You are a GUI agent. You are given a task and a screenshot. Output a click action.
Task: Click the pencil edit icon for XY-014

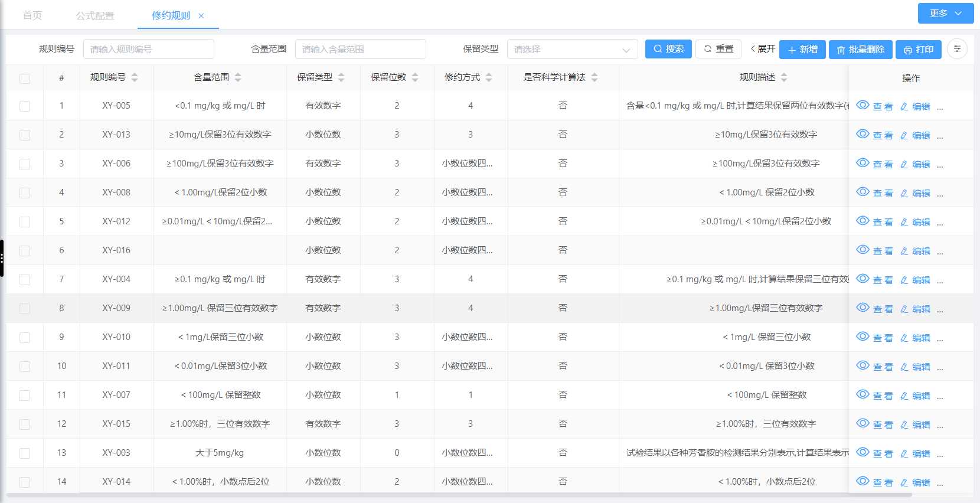point(904,482)
